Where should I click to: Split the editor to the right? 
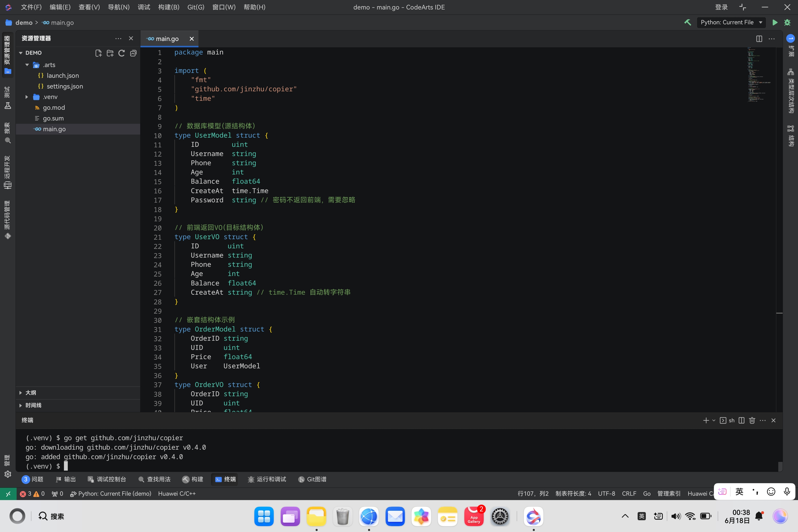tap(759, 39)
